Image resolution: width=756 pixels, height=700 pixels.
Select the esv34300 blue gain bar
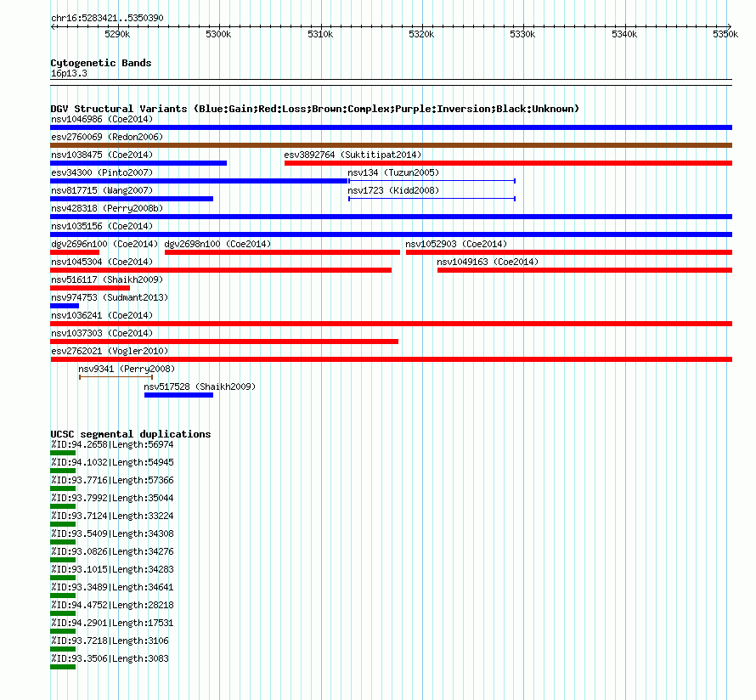pyautogui.click(x=199, y=181)
